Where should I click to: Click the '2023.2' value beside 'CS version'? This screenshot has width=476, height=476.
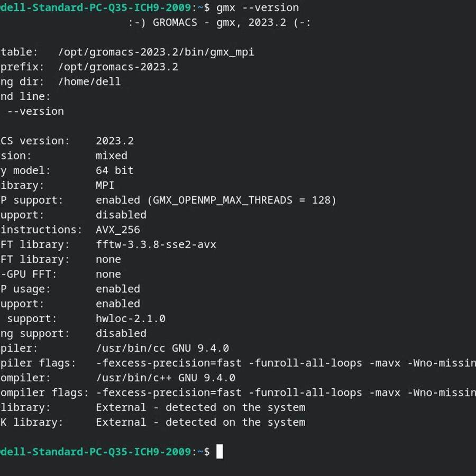(114, 141)
